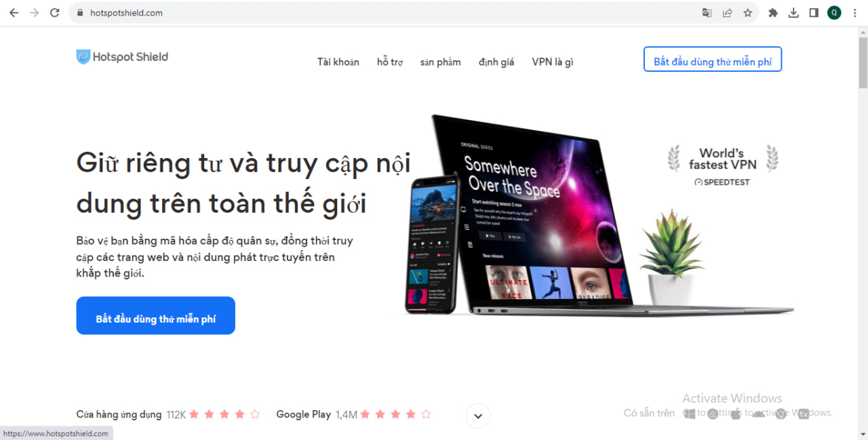Open the Google Translate page icon

[x=707, y=13]
